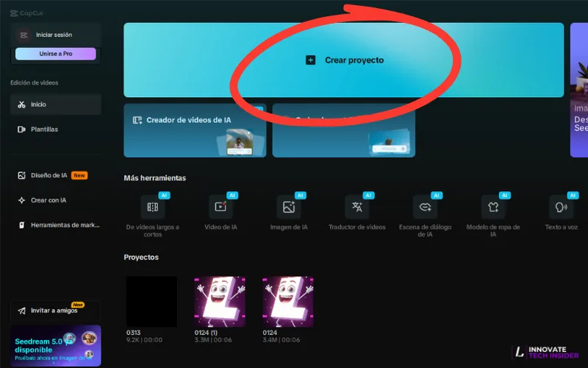Open the Traductor de videos icon
The width and height of the screenshot is (588, 368).
tap(357, 207)
